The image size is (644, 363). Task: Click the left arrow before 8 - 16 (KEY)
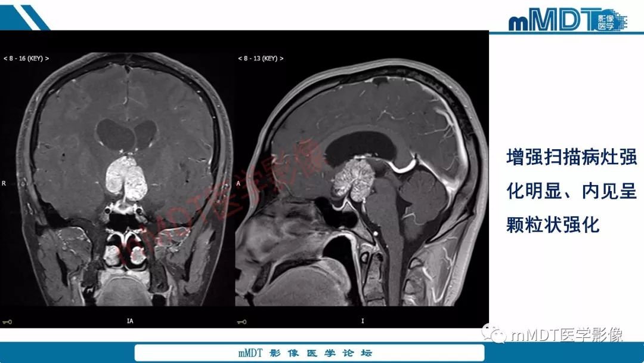[5, 59]
